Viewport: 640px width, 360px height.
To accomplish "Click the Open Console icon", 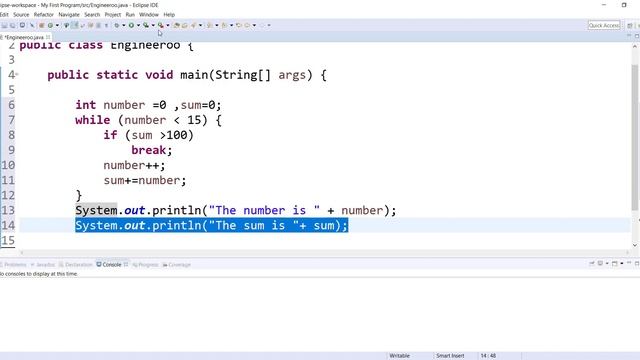I will click(615, 263).
